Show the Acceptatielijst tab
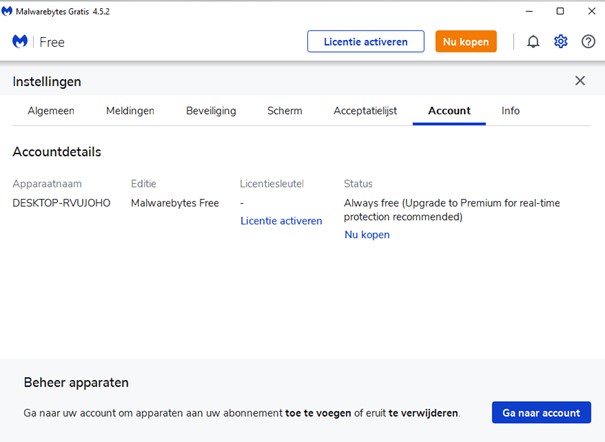 (x=364, y=111)
